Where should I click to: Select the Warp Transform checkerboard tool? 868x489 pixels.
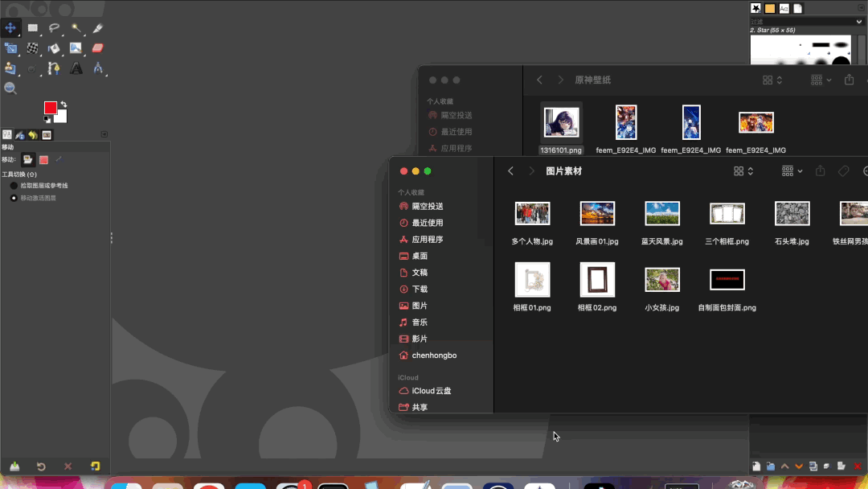click(x=33, y=48)
